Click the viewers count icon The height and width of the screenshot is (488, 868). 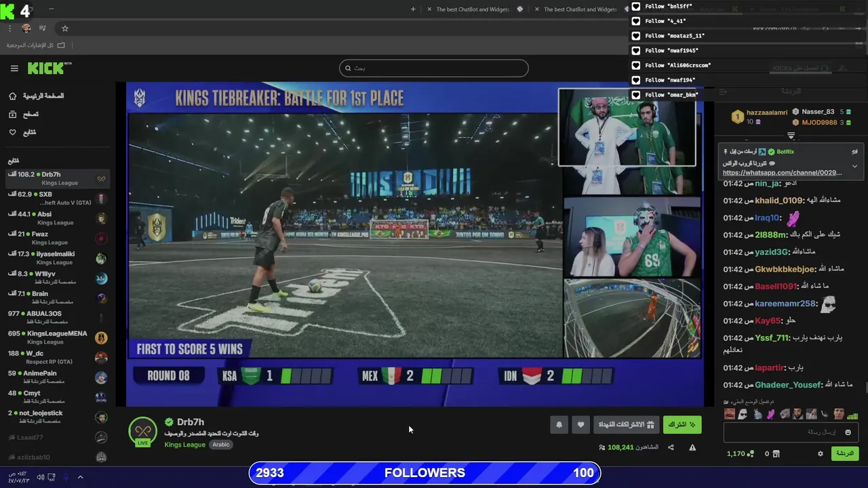click(602, 447)
